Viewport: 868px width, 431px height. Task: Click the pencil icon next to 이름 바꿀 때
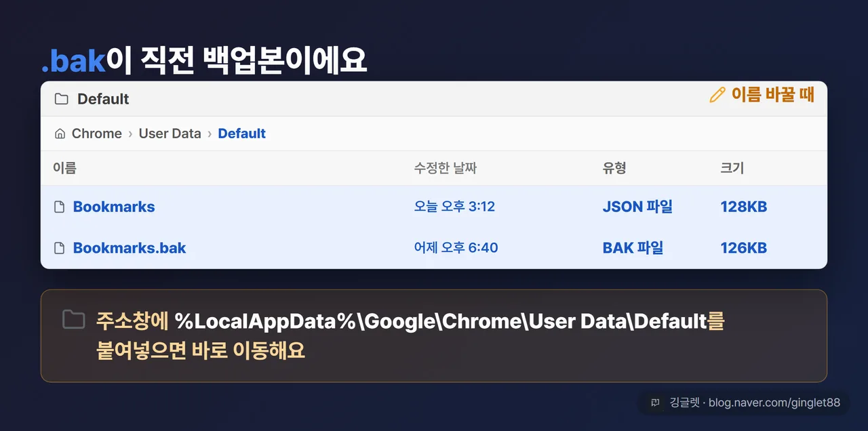[717, 95]
